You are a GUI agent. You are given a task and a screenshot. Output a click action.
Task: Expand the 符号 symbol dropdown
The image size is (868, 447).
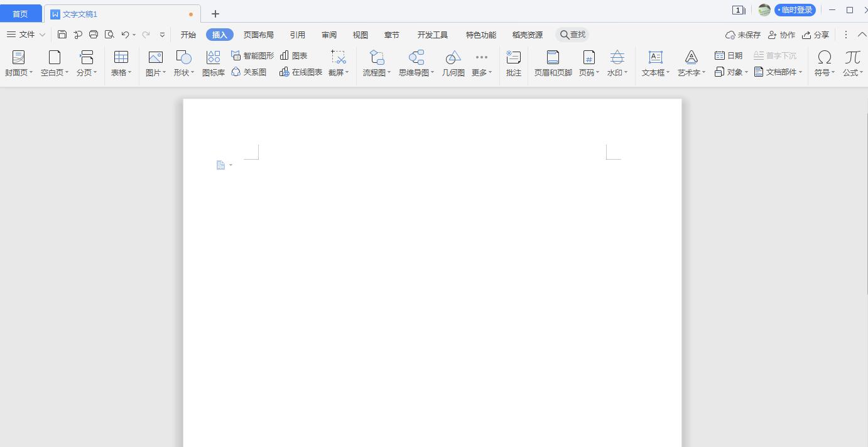pyautogui.click(x=832, y=72)
